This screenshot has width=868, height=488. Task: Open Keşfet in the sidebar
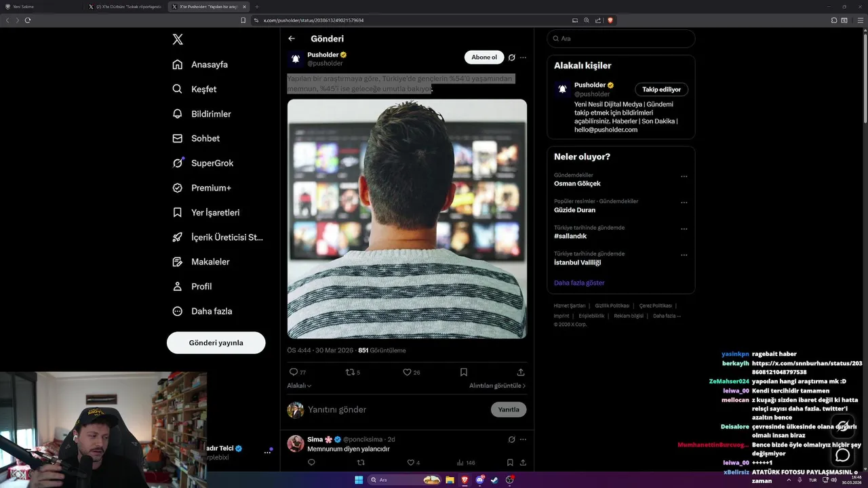pyautogui.click(x=195, y=89)
